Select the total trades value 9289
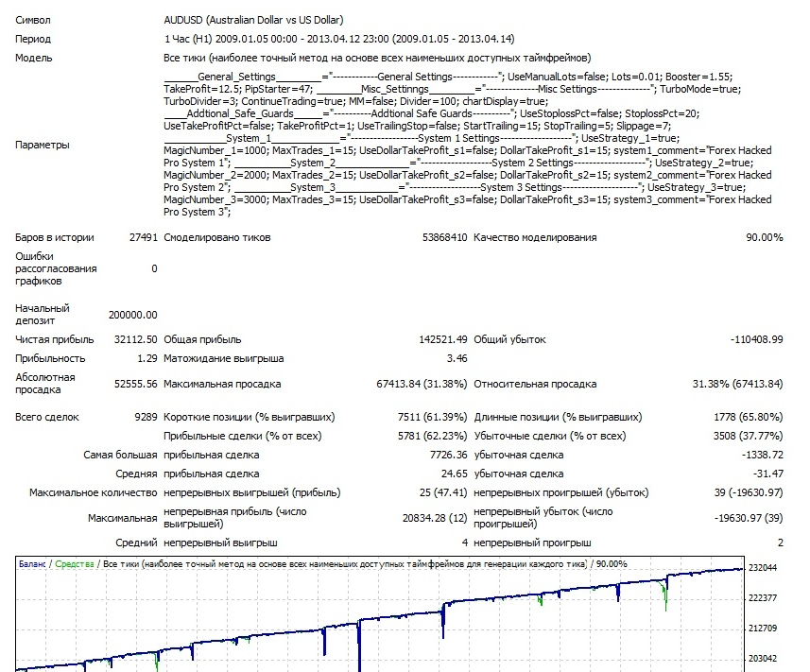The image size is (810, 672). (x=144, y=417)
